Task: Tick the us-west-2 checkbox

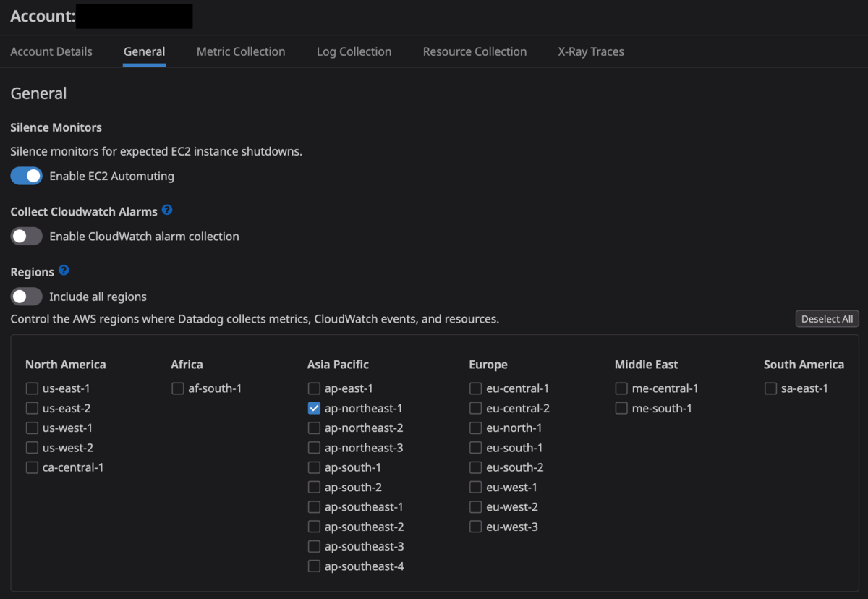Action: (x=32, y=448)
